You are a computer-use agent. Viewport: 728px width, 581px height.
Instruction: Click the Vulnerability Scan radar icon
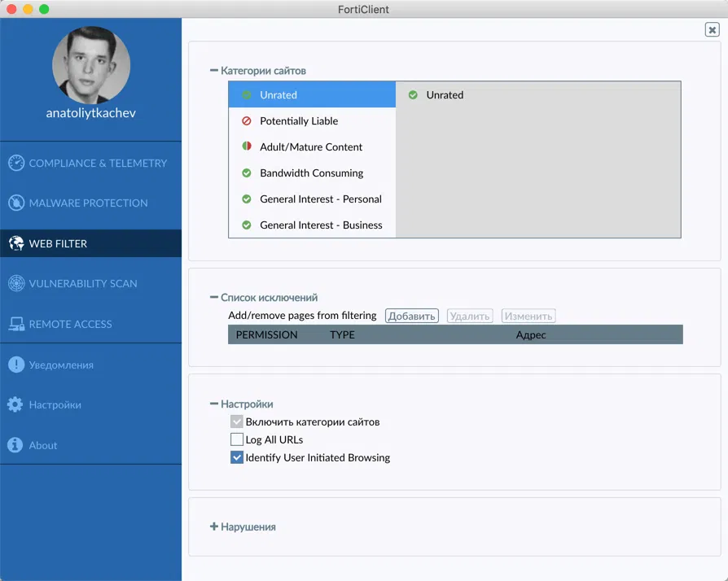16,283
